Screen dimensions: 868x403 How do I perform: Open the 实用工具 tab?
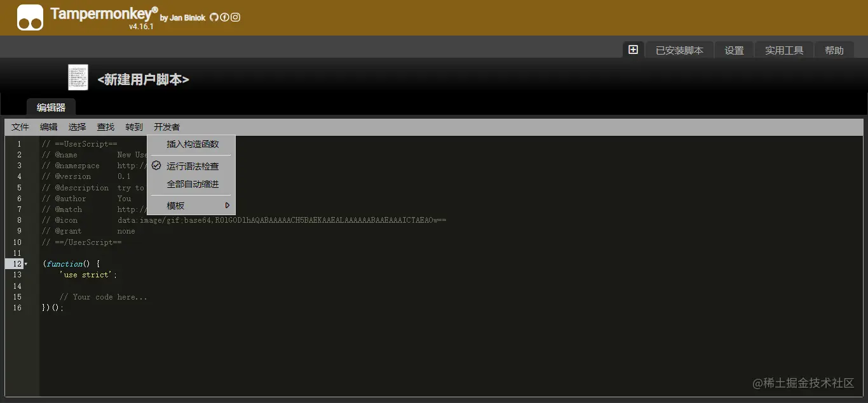784,50
